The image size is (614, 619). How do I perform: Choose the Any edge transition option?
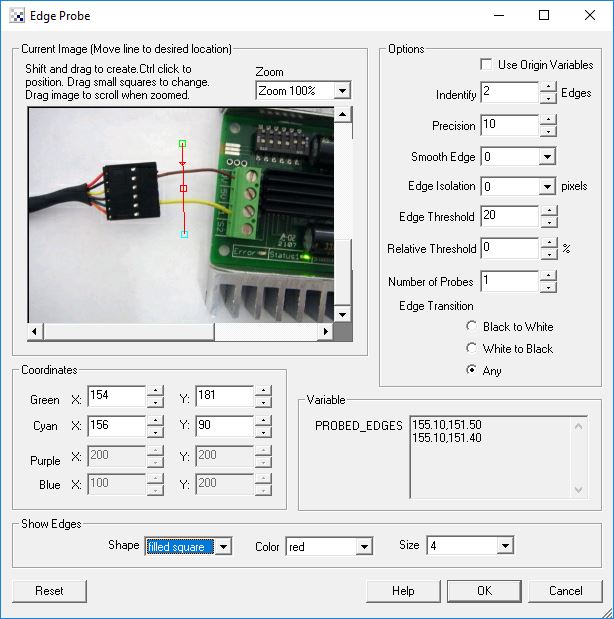[x=472, y=371]
